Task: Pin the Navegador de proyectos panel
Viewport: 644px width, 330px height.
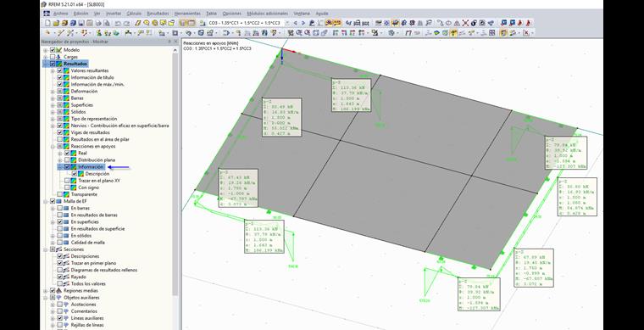Action: [169, 42]
